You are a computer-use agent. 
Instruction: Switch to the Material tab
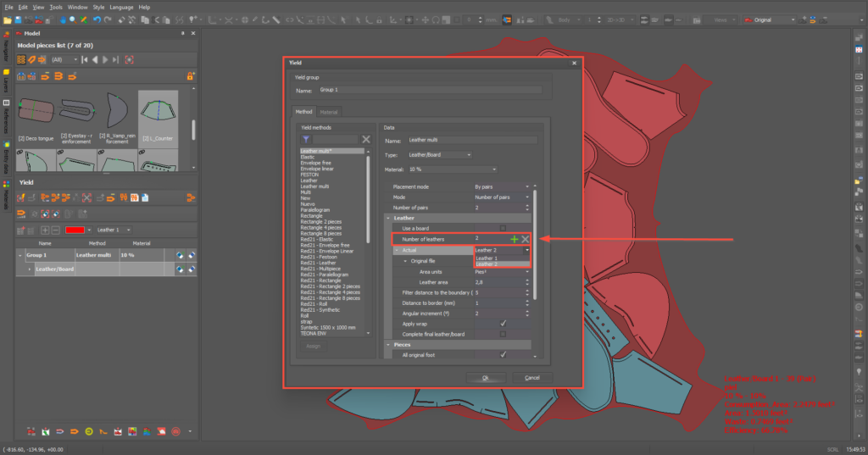click(x=329, y=111)
